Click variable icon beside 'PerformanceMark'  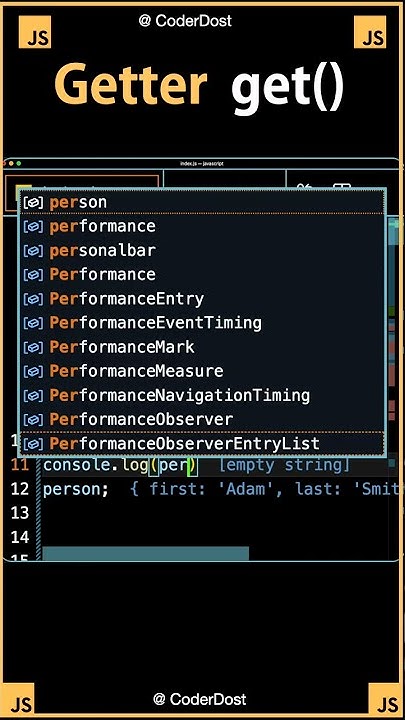click(33, 347)
